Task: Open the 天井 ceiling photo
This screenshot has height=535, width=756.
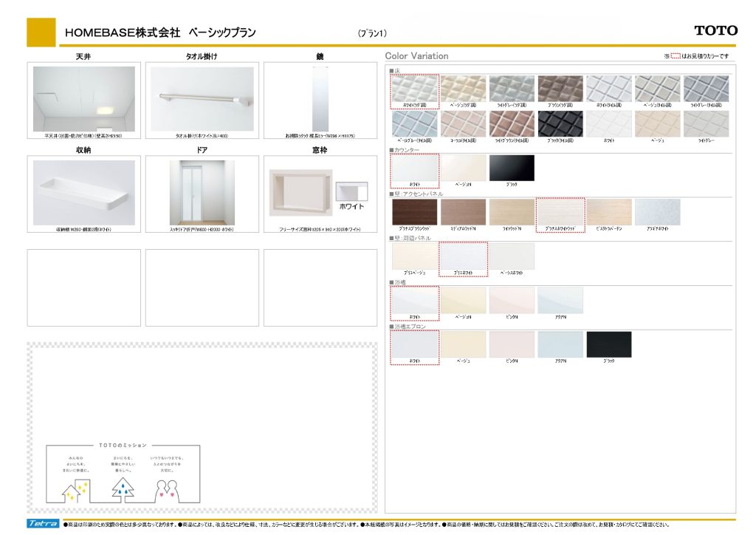Action: [84, 99]
